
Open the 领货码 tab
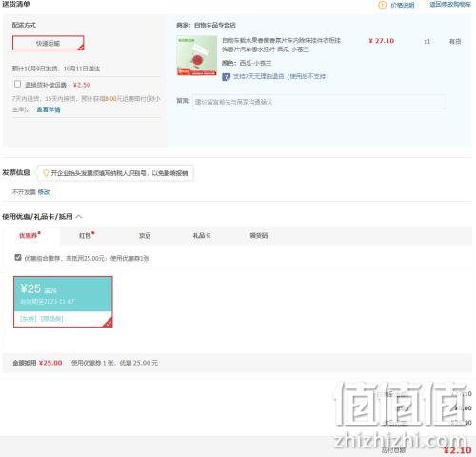[259, 235]
